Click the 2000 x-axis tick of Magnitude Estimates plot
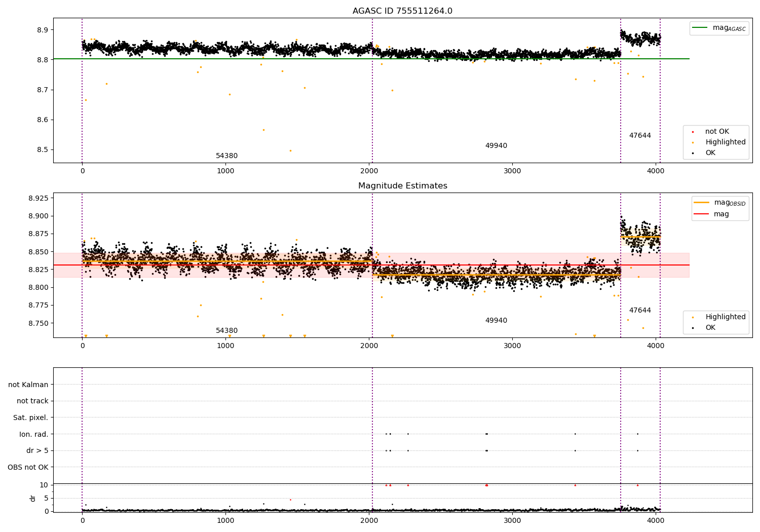 pyautogui.click(x=369, y=346)
